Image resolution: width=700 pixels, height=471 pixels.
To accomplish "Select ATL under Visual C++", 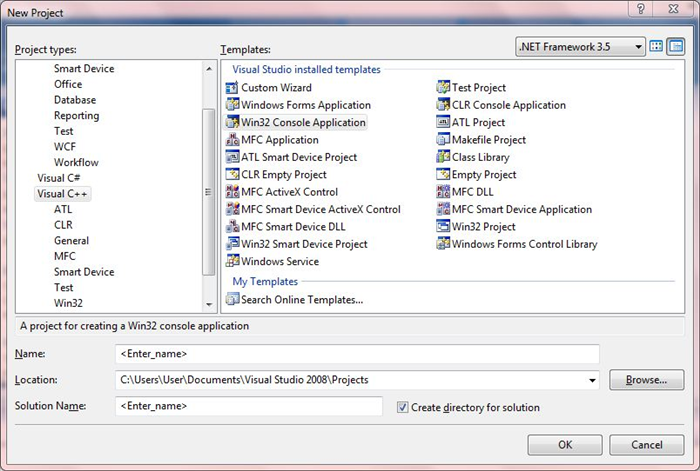I will 63,209.
